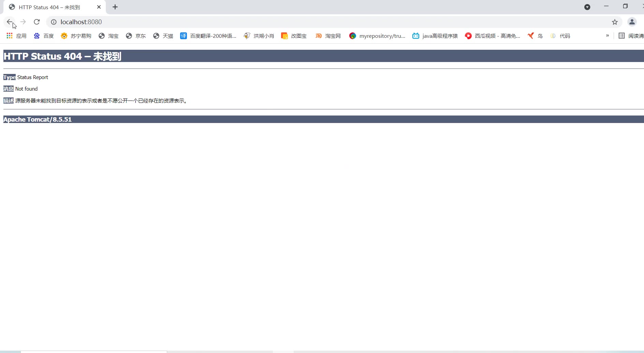Click the 'Not found' message text

[x=27, y=89]
